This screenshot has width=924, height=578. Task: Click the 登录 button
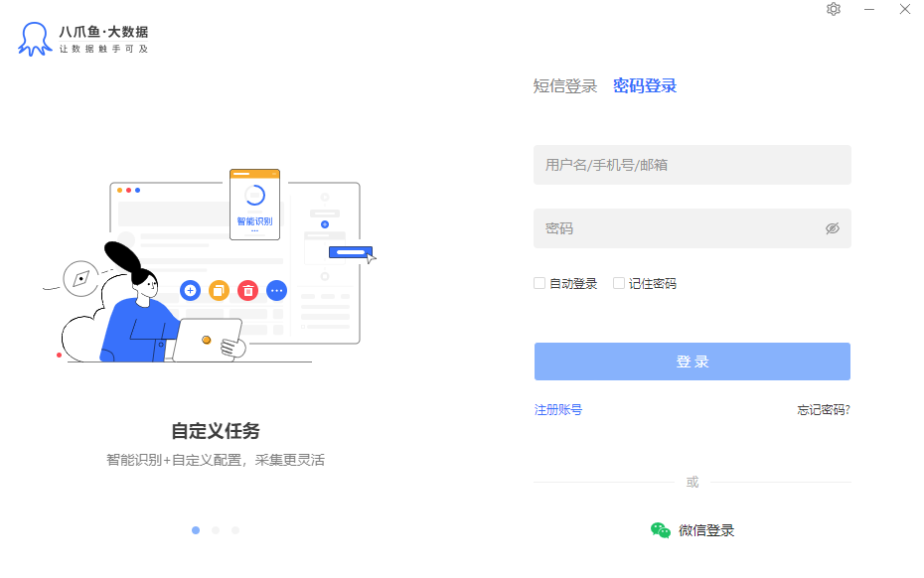(x=693, y=361)
